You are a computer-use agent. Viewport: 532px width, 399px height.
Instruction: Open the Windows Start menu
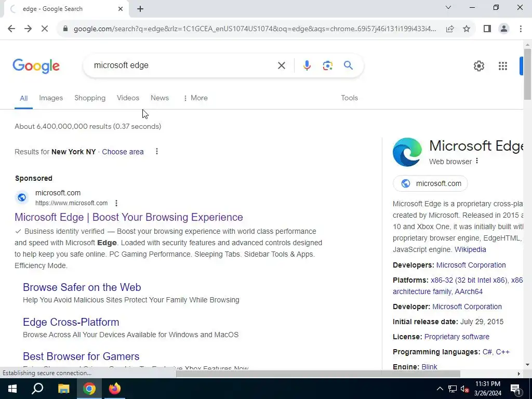(x=12, y=389)
